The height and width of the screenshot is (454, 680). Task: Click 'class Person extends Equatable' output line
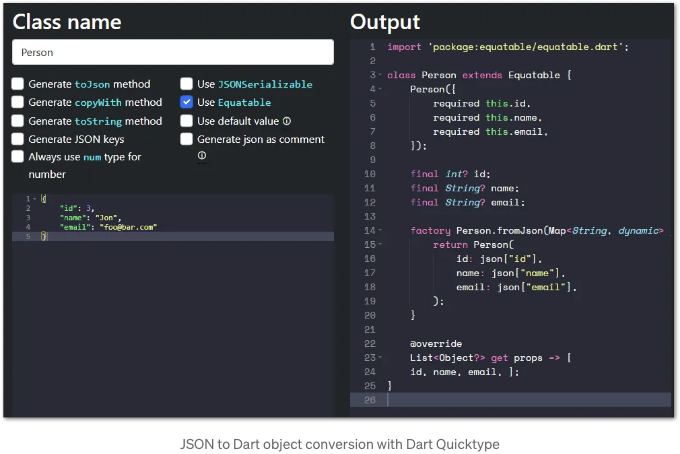(x=479, y=75)
